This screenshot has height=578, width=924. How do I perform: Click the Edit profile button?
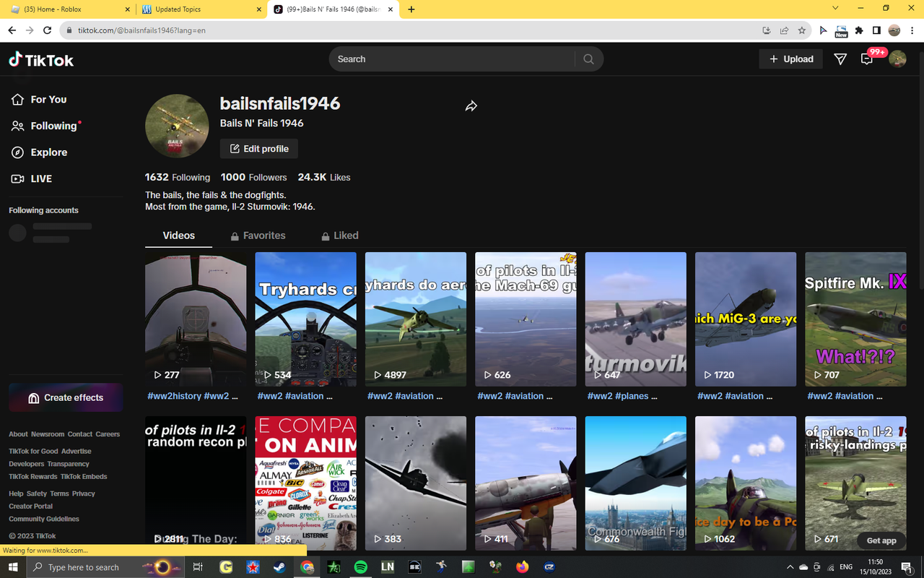259,149
